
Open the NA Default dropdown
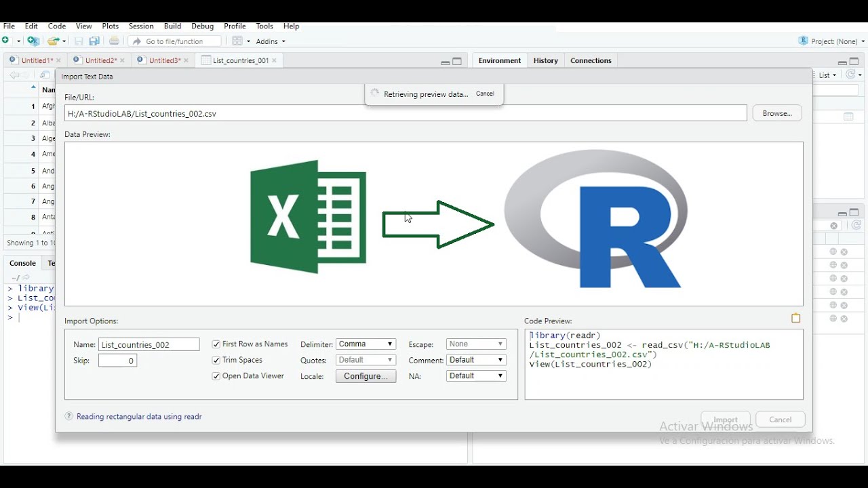click(476, 375)
